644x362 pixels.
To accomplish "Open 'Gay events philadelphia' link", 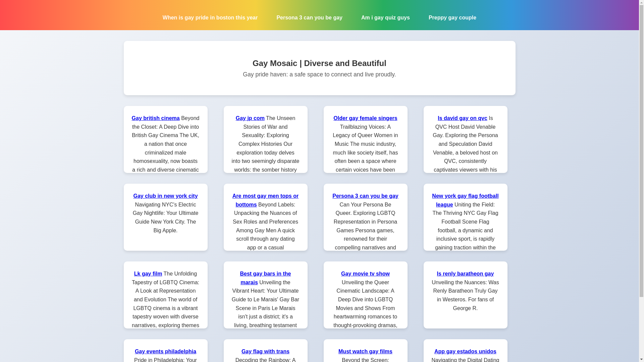I will tap(165, 351).
